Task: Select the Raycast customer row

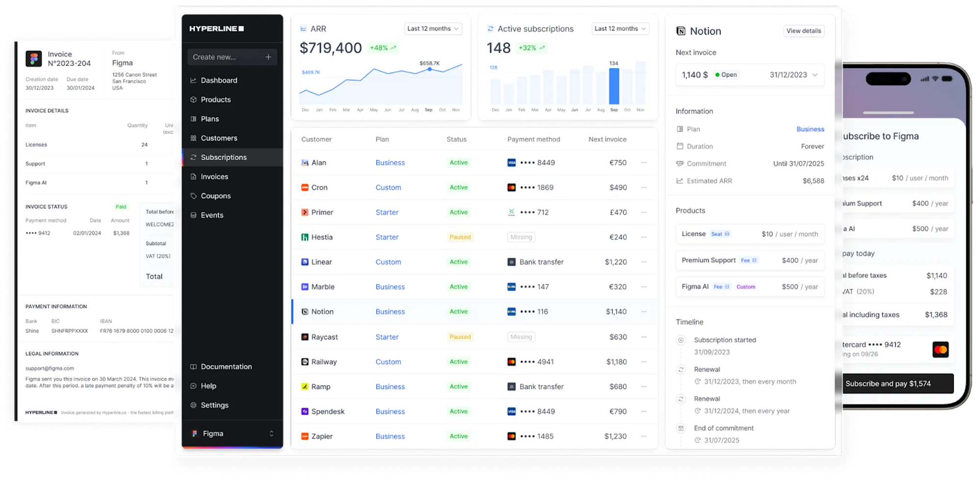Action: (474, 337)
